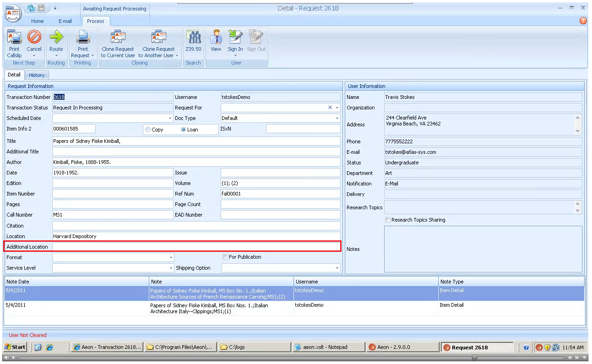
Task: Click the Print Callslip icon
Action: pos(14,38)
